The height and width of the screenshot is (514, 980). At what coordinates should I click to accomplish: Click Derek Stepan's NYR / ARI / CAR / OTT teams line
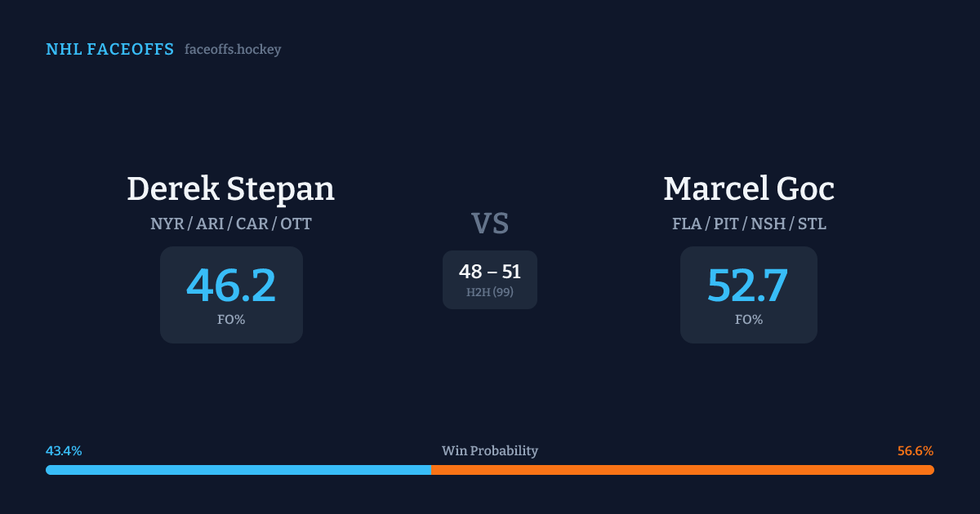click(x=231, y=224)
